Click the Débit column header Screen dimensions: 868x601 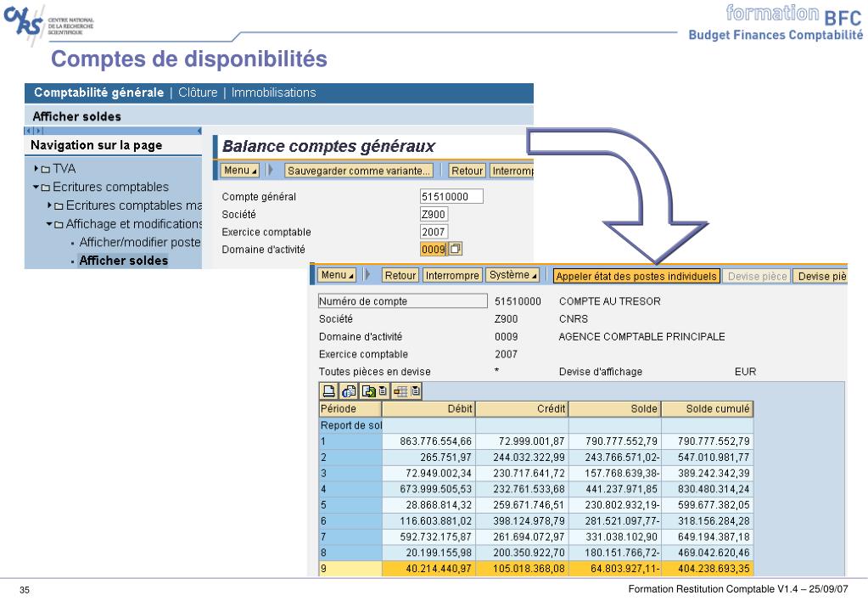pos(428,409)
